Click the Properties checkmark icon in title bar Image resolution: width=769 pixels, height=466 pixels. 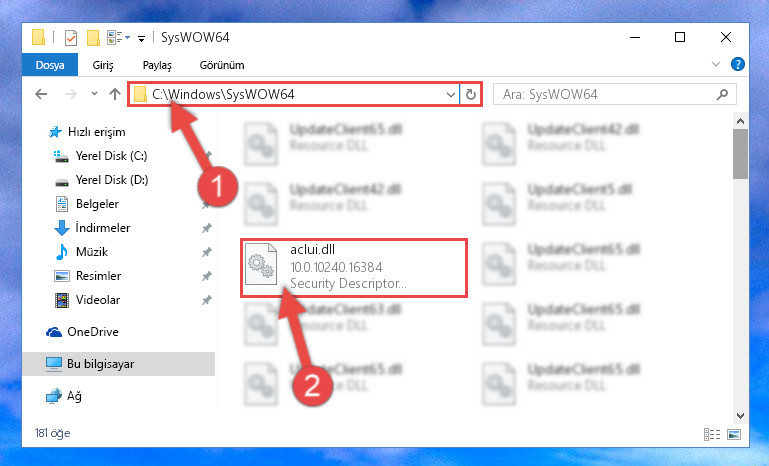(x=71, y=38)
